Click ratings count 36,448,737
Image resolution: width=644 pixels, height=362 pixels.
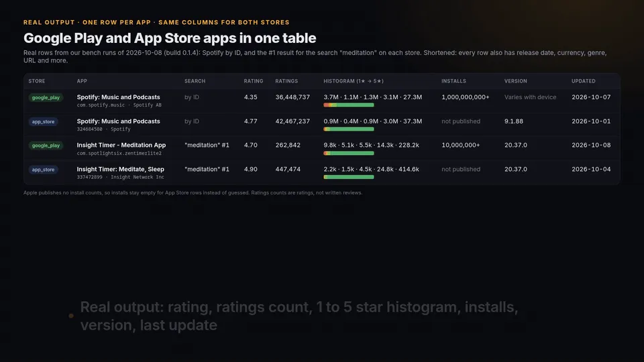(x=292, y=97)
